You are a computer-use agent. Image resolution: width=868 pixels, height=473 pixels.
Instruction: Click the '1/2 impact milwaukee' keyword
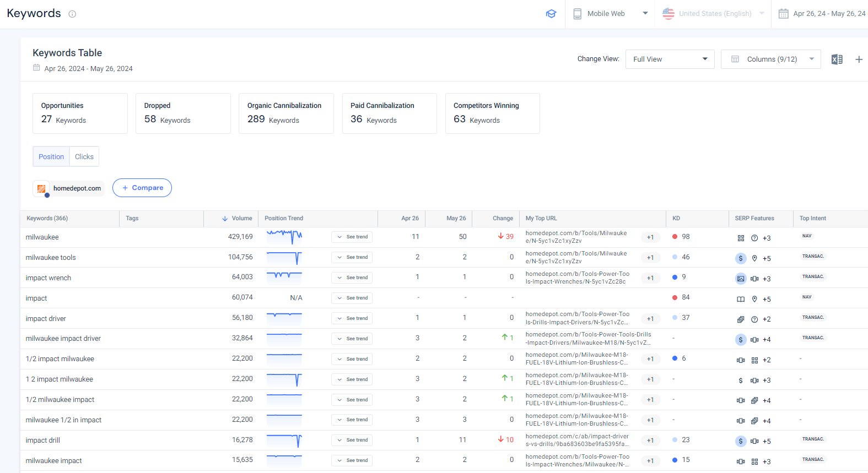pos(60,359)
